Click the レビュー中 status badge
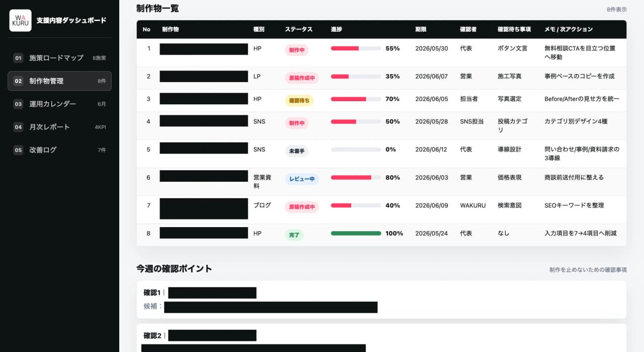Image resolution: width=644 pixels, height=352 pixels. [302, 179]
